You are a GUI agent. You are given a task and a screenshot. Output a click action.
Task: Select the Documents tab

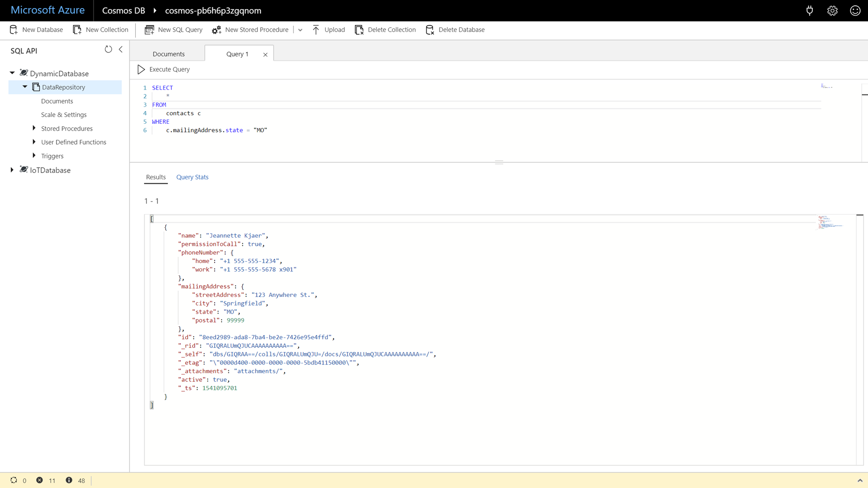click(x=168, y=54)
